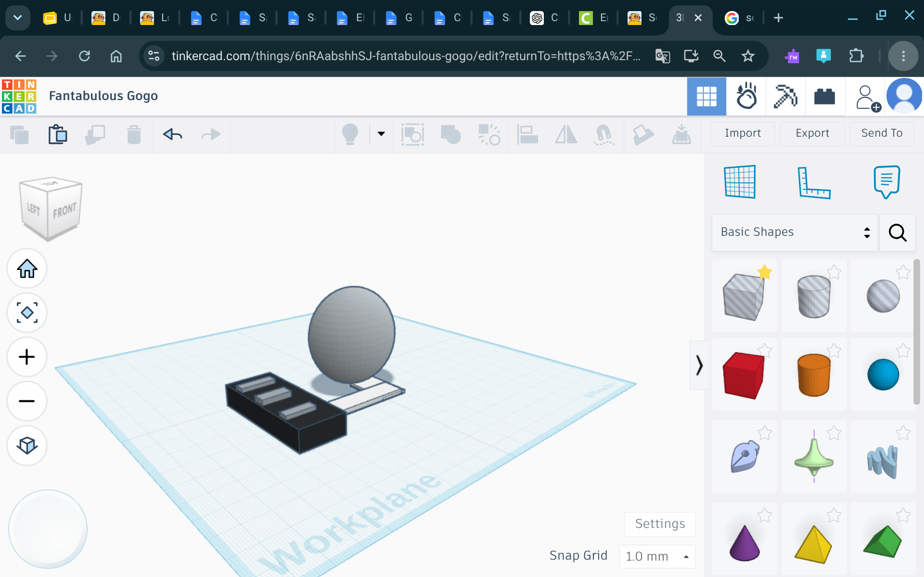Viewport: 924px width, 577px height.
Task: Select the Scribble shape
Action: click(744, 457)
